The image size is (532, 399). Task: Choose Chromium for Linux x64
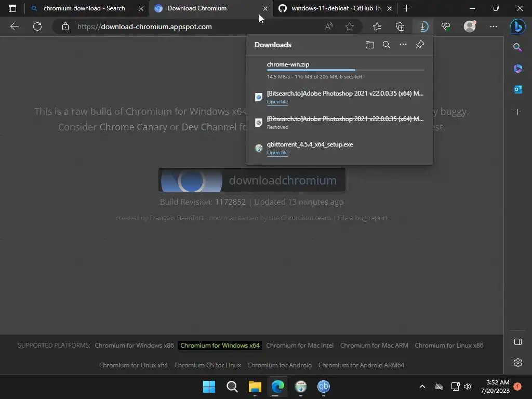tap(134, 365)
